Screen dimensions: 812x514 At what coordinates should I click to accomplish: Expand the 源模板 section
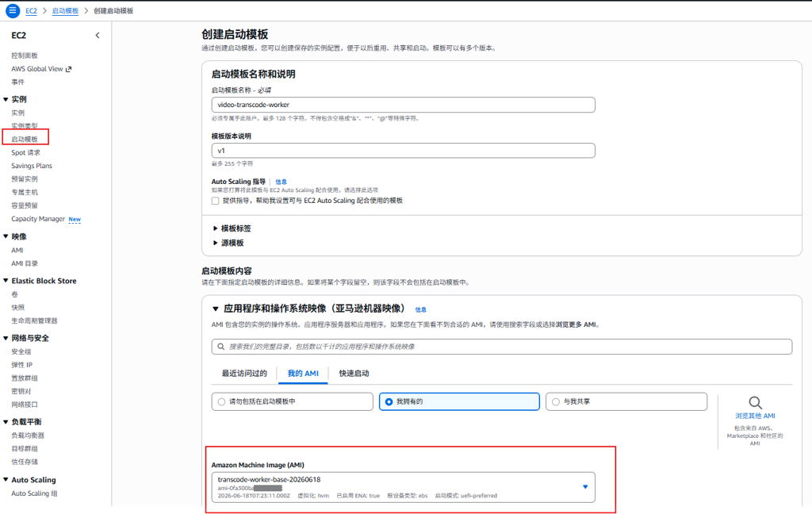[216, 243]
